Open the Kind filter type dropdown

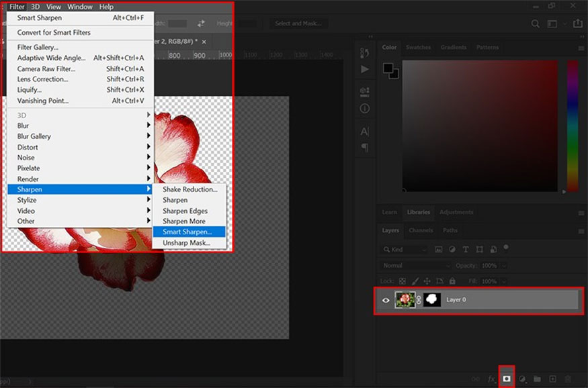point(405,250)
